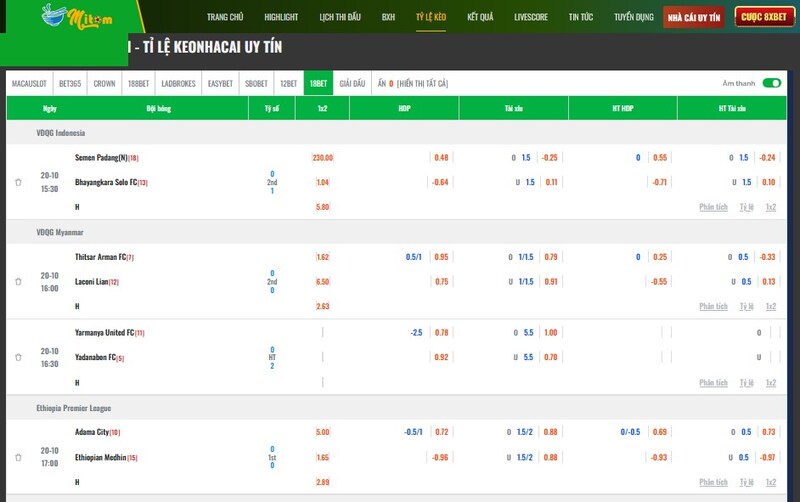
Task: Select the LADBROKES bookmaker tab
Action: 178,84
